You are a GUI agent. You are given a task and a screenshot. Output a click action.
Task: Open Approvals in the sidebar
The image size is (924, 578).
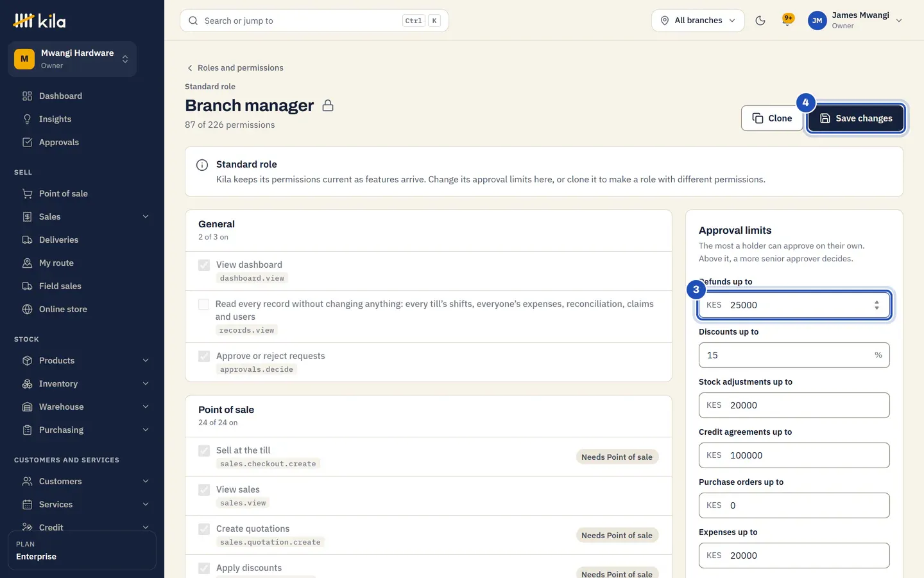coord(82,142)
